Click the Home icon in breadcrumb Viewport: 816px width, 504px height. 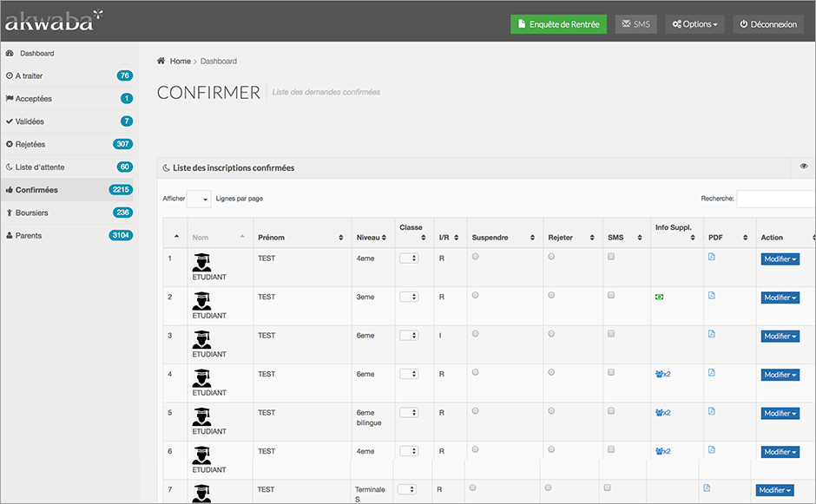[x=161, y=61]
